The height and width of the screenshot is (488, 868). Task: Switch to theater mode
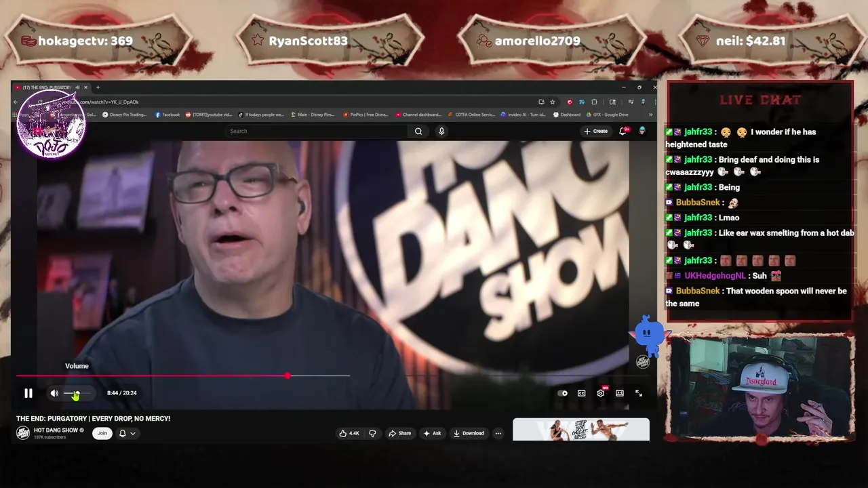coord(619,393)
